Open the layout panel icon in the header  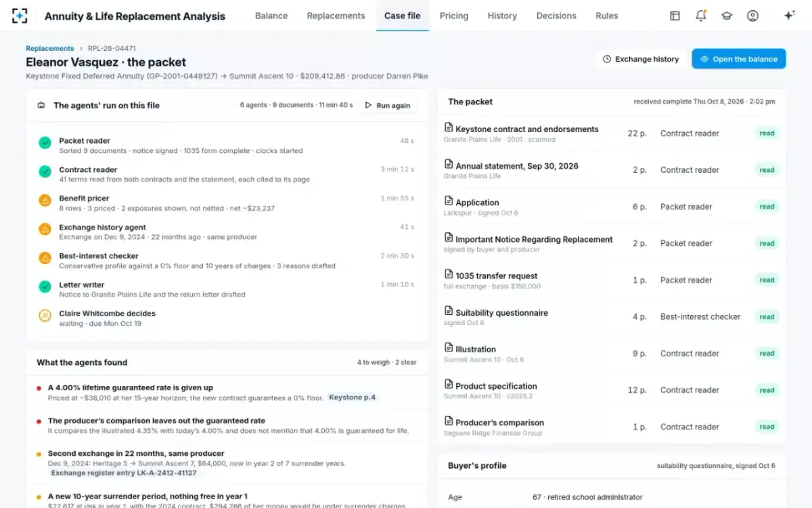click(675, 16)
